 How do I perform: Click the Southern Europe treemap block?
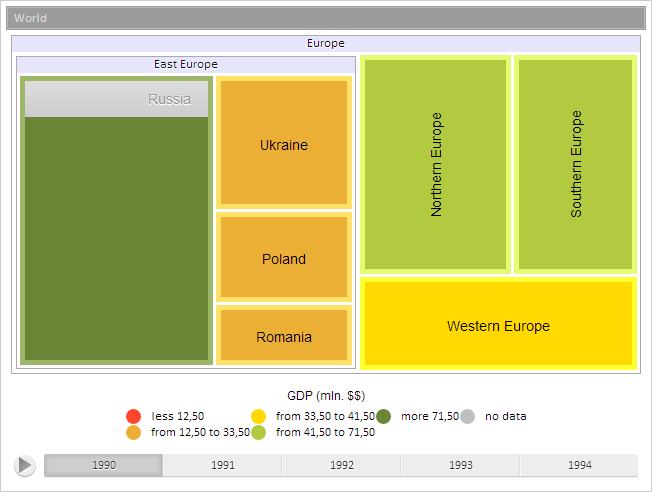tap(576, 164)
